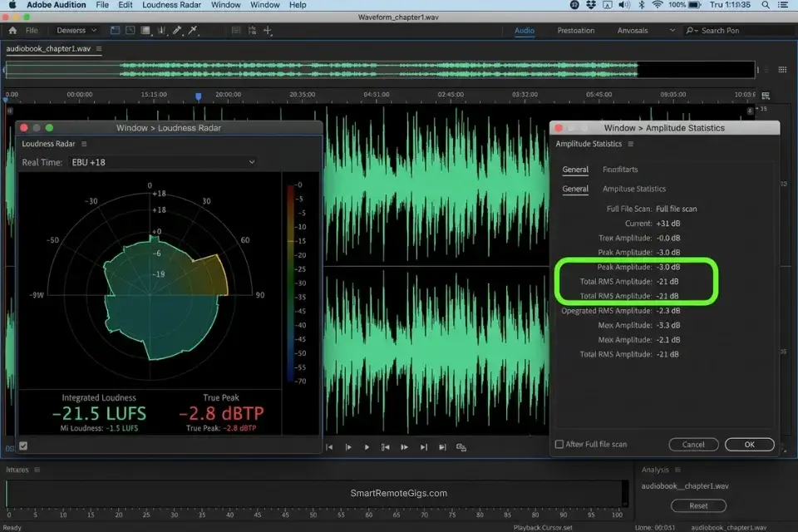Click the skip-to-next transport button

[x=423, y=447]
